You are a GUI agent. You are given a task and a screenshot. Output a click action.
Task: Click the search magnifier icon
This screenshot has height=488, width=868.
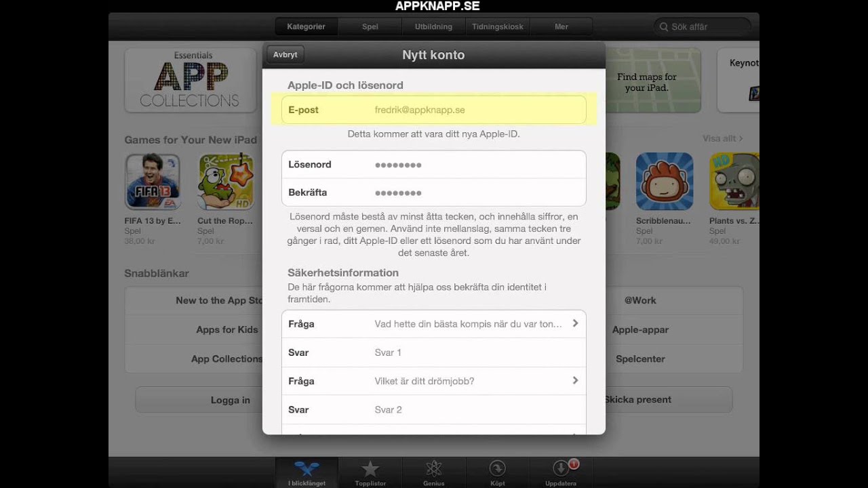(663, 26)
